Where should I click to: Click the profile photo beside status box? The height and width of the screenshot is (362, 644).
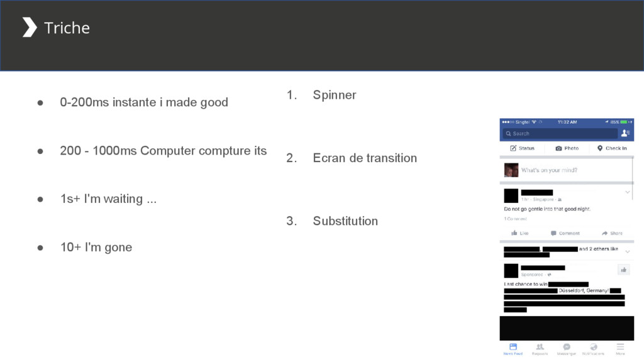tap(511, 170)
